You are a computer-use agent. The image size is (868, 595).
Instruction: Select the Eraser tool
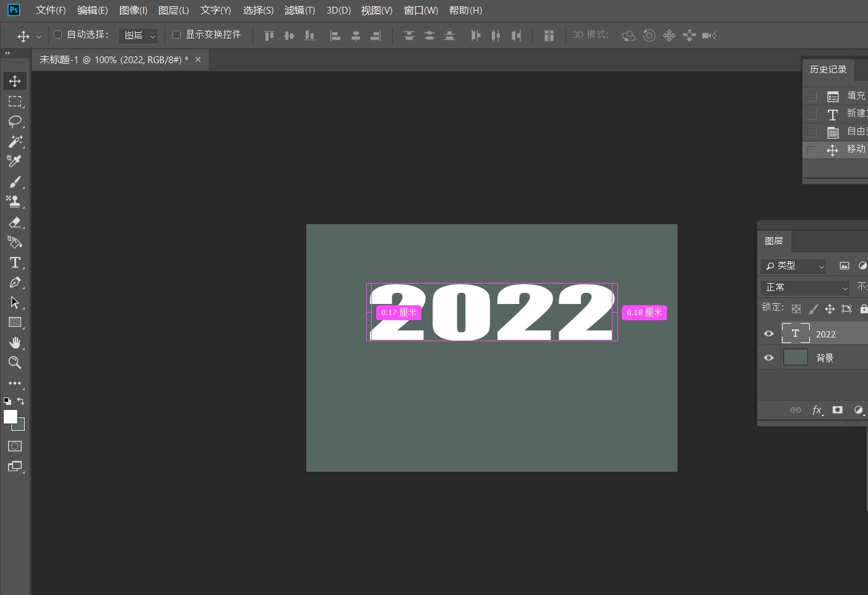point(15,222)
